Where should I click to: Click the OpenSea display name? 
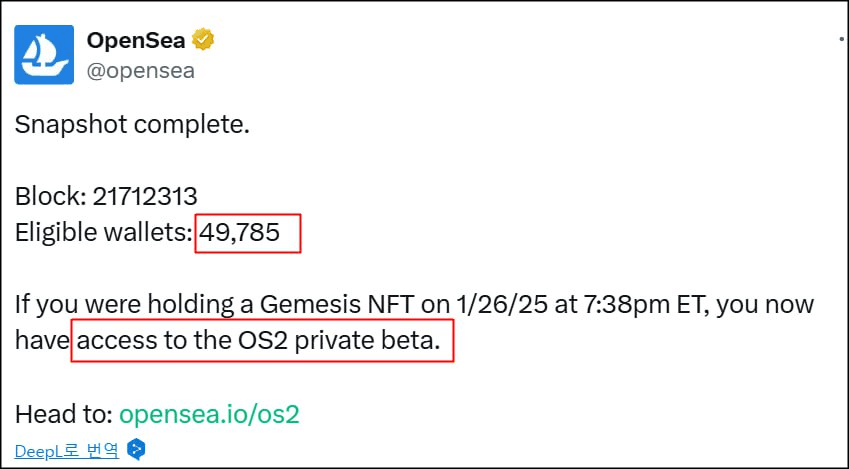[136, 40]
